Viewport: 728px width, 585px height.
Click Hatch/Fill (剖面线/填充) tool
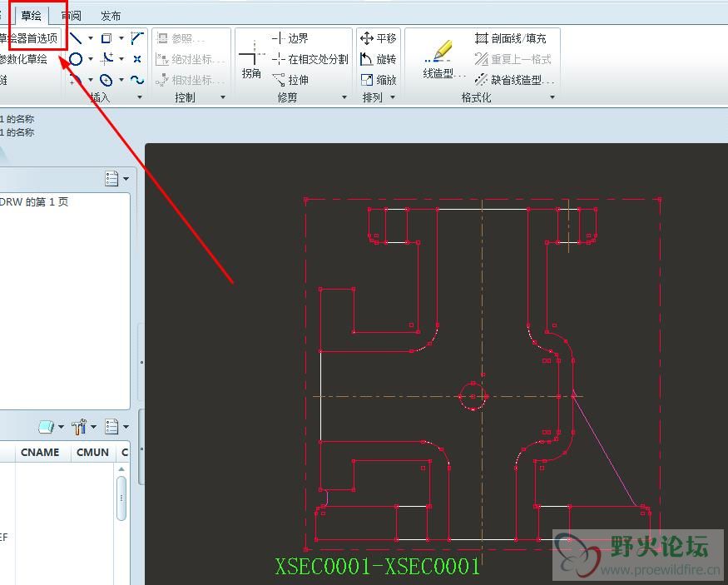click(511, 38)
